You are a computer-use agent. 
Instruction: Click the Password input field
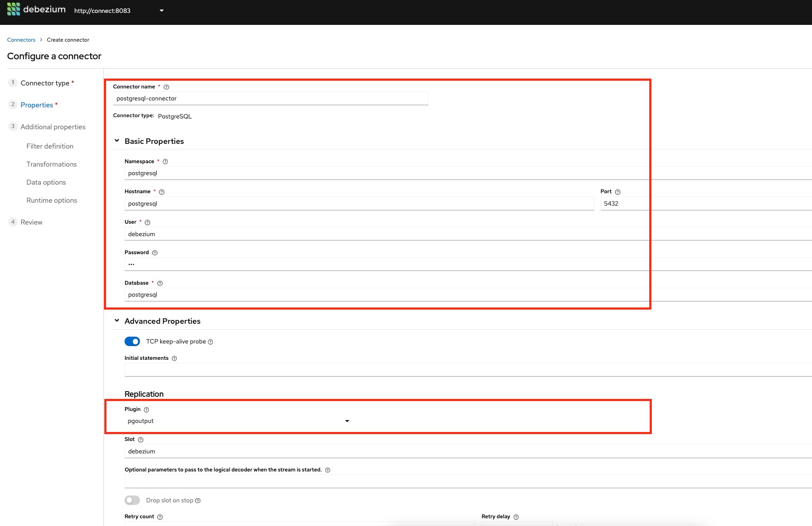point(468,264)
